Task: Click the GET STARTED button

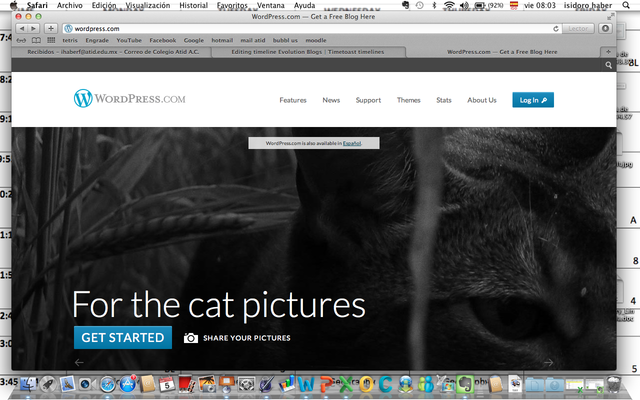Action: 123,338
